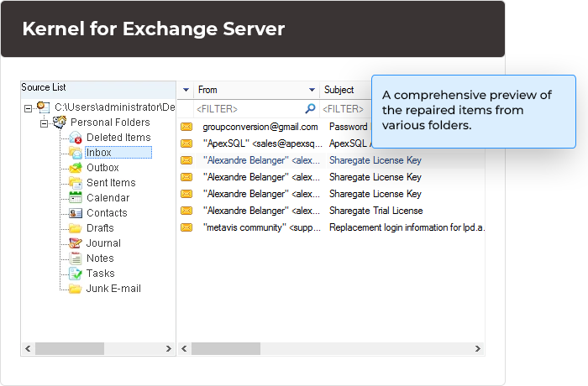Select the "ApexSQL" sales email row

point(276,143)
